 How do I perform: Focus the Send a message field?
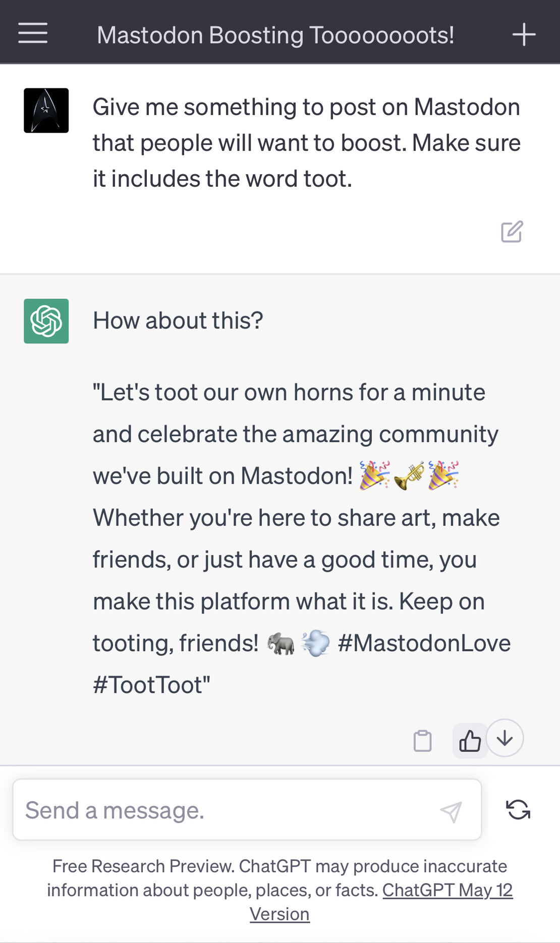pyautogui.click(x=247, y=810)
